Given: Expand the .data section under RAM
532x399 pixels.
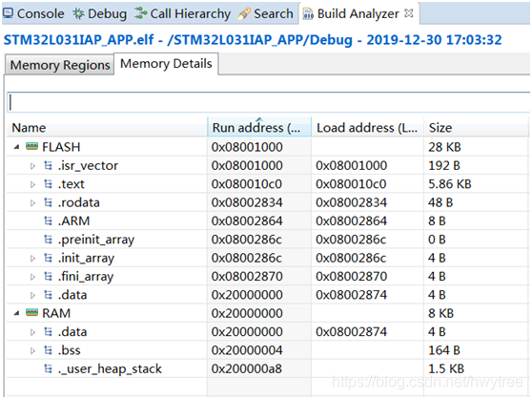Looking at the screenshot, I should 32,332.
